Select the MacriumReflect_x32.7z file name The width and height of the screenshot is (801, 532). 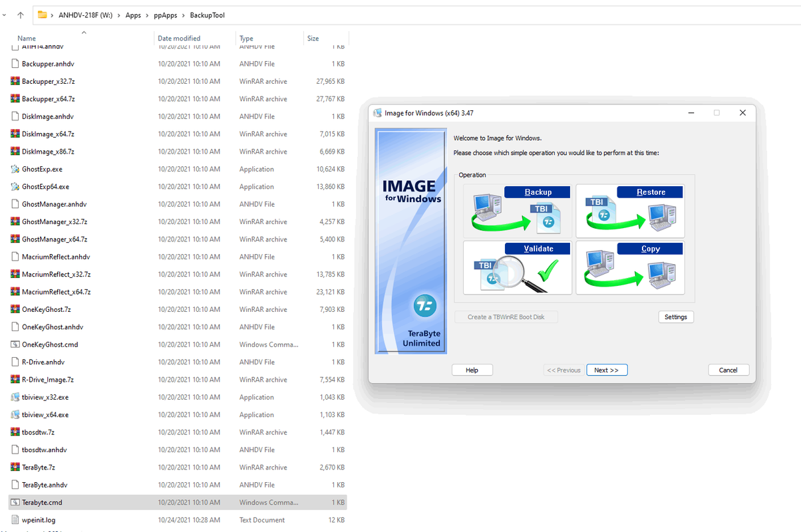(x=57, y=275)
